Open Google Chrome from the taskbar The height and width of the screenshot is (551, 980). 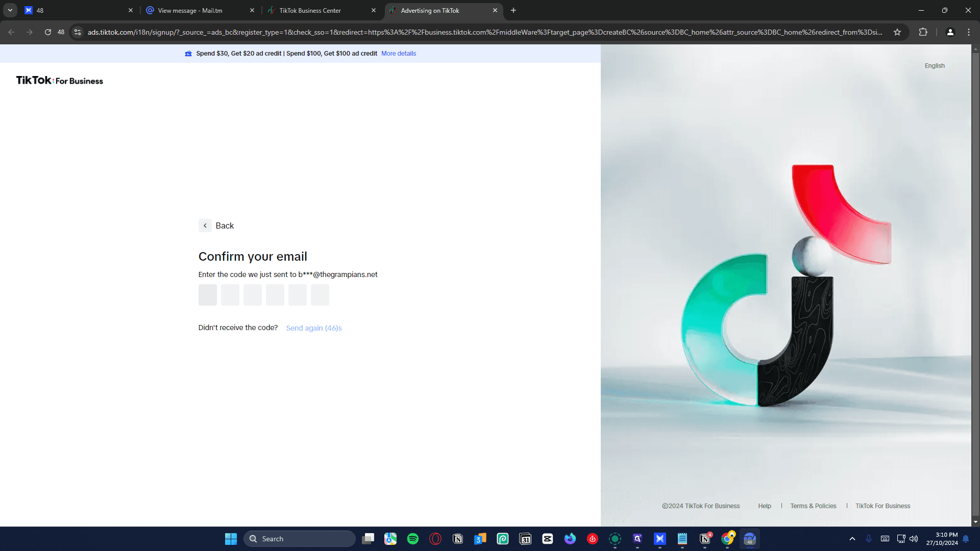[727, 539]
